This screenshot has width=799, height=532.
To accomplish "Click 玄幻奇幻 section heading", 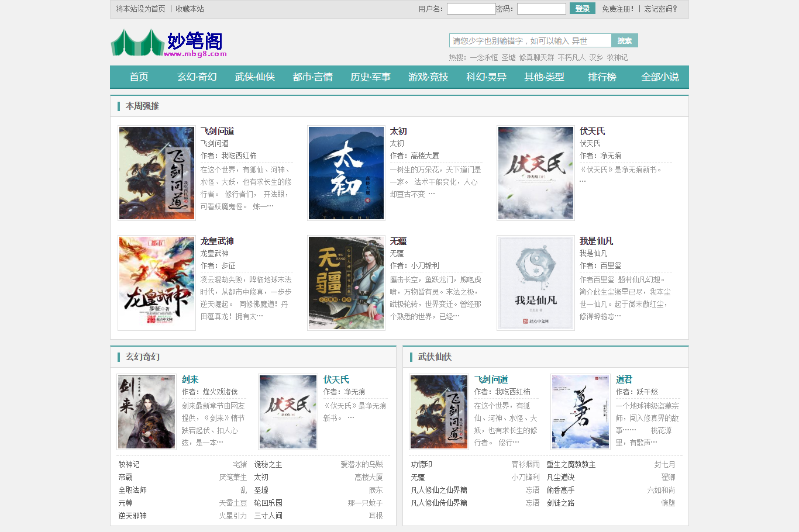I will 143,357.
